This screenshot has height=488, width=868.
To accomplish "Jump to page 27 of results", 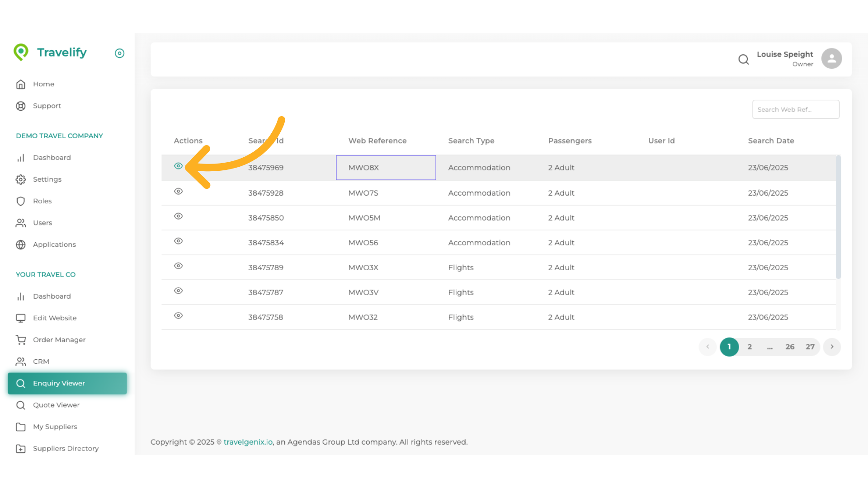I will [810, 347].
